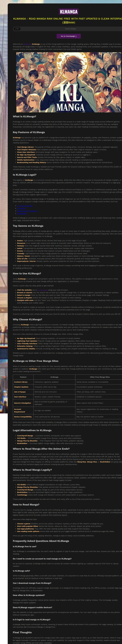The width and height of the screenshot is (122, 644).
Task: Click 'Is it legal to read manga on KLManga?' question
Action: (x=32, y=620)
